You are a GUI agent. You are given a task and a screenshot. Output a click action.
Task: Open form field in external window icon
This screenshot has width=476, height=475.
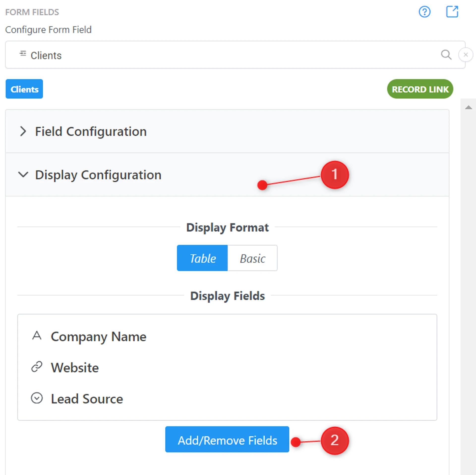tap(452, 12)
